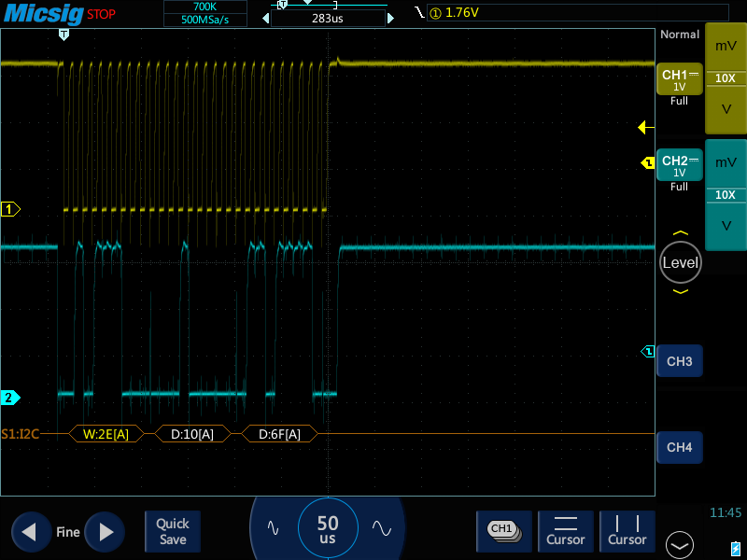Open the 700K memory depth setting

205,7
